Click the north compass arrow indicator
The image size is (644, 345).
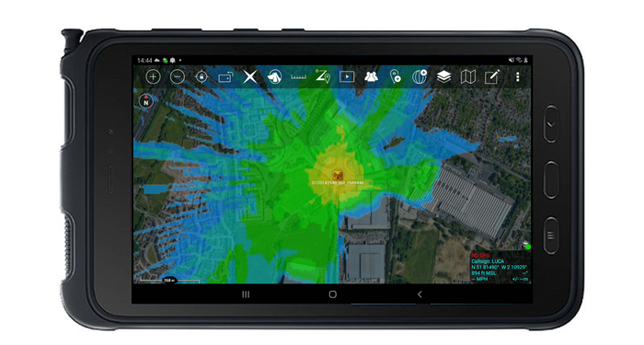click(x=145, y=101)
